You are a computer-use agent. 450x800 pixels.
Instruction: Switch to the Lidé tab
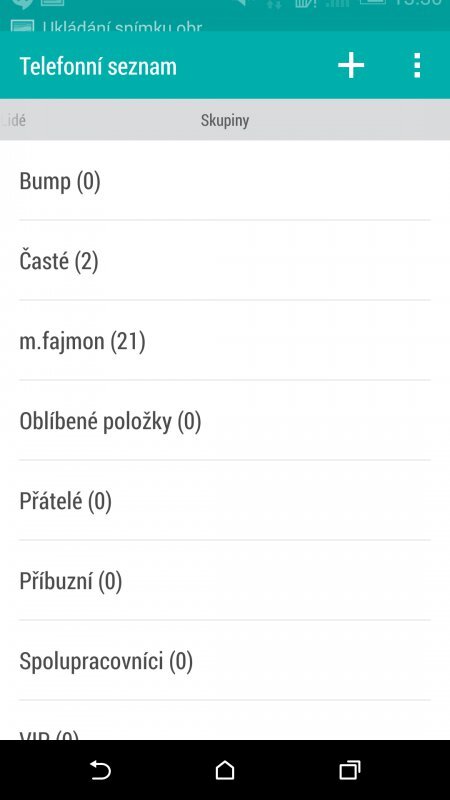(14, 121)
